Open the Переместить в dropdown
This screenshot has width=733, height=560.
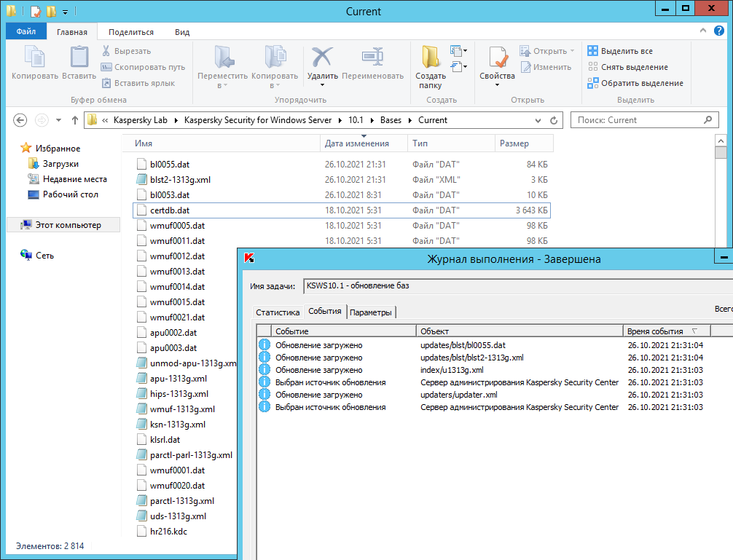click(222, 81)
